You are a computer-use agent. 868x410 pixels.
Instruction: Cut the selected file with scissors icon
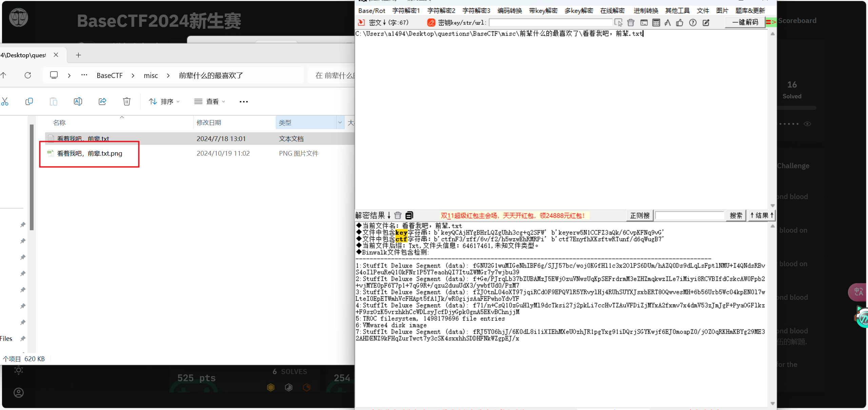coord(5,101)
